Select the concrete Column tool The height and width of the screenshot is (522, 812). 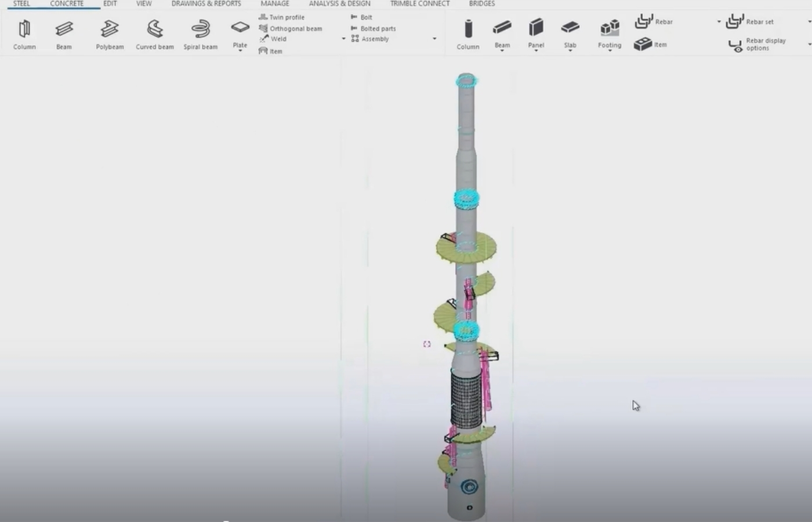pyautogui.click(x=468, y=35)
